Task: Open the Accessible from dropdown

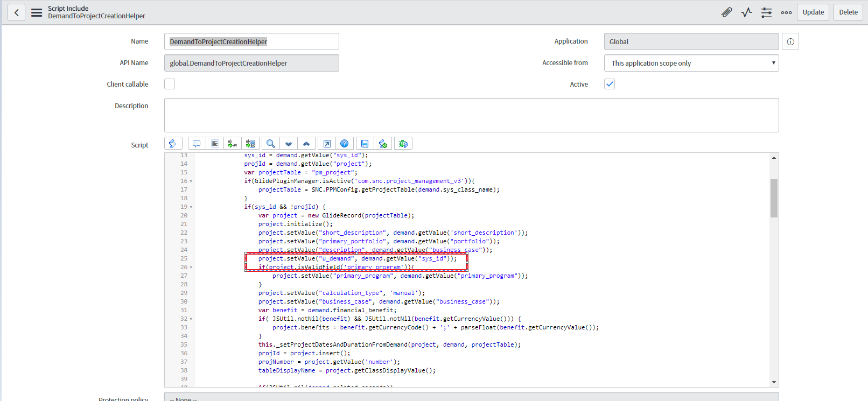Action: (691, 63)
